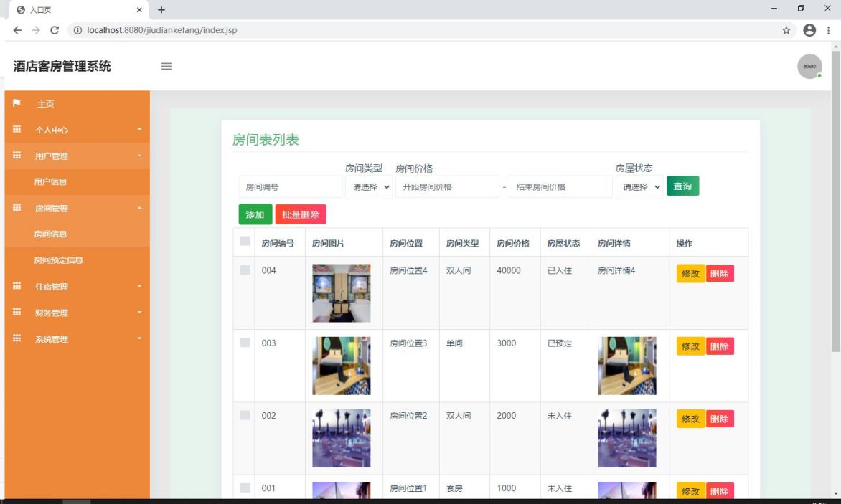Image resolution: width=841 pixels, height=504 pixels.
Task: Open the user avatar in the header
Action: tap(809, 67)
